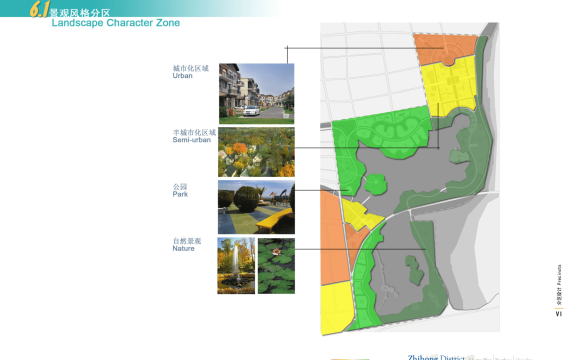Image resolution: width=570 pixels, height=360 pixels.
Task: Select the Semi-urban label text
Action: pos(192,140)
